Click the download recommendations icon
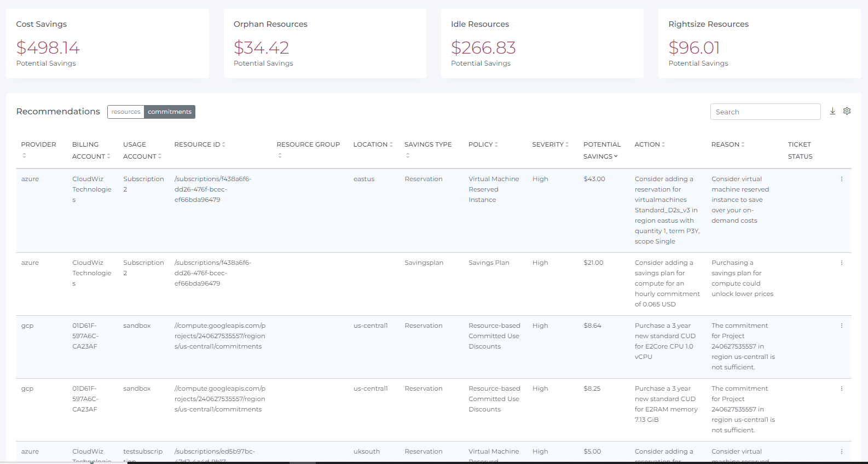The image size is (868, 464). click(832, 111)
